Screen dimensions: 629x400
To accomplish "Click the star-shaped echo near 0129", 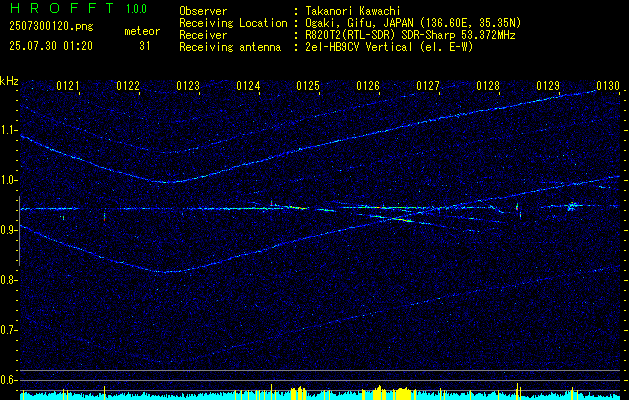I will point(572,207).
